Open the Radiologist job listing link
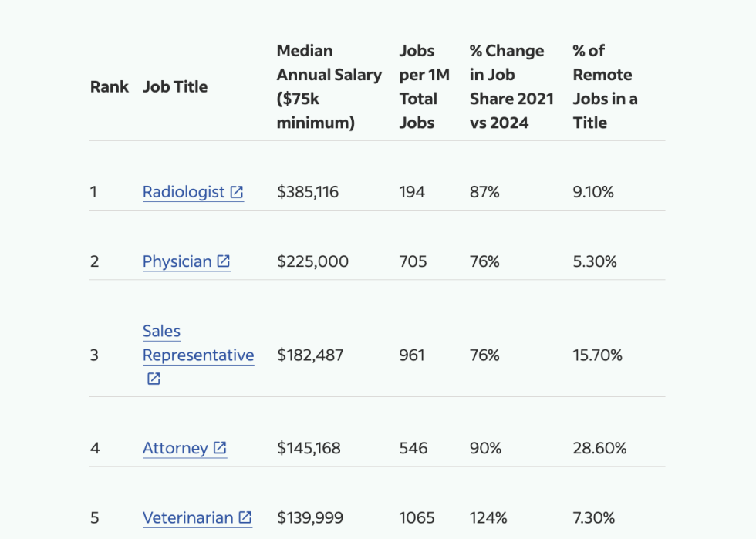Image resolution: width=756 pixels, height=539 pixels. (x=184, y=192)
